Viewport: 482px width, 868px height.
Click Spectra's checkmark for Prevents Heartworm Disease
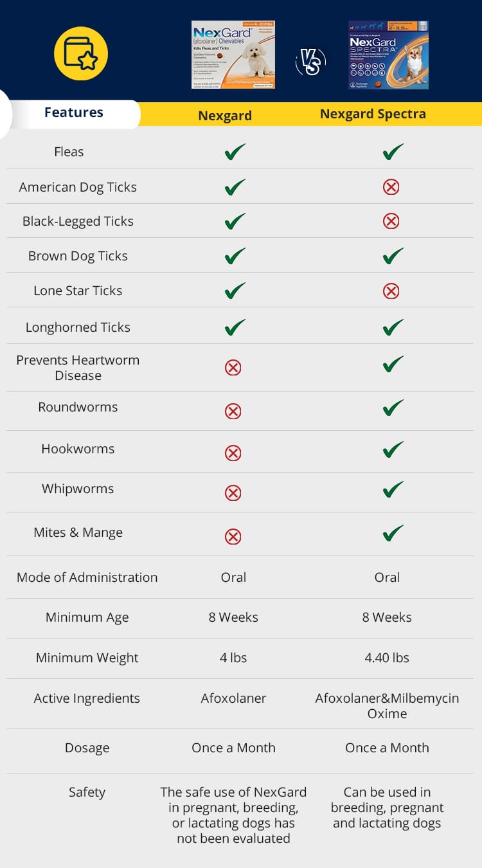pos(393,364)
